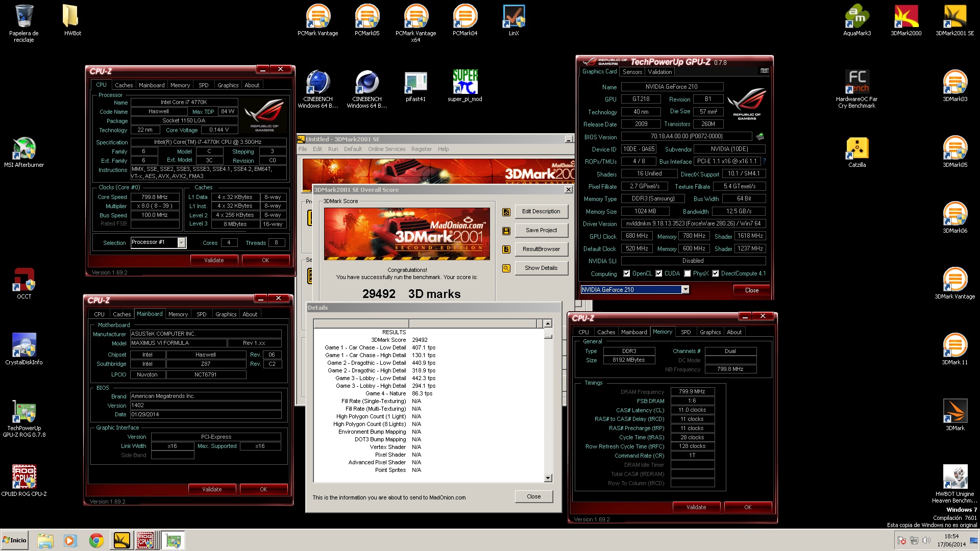
Task: Click the GPU-Z BIOS save chip icon
Action: (x=760, y=137)
